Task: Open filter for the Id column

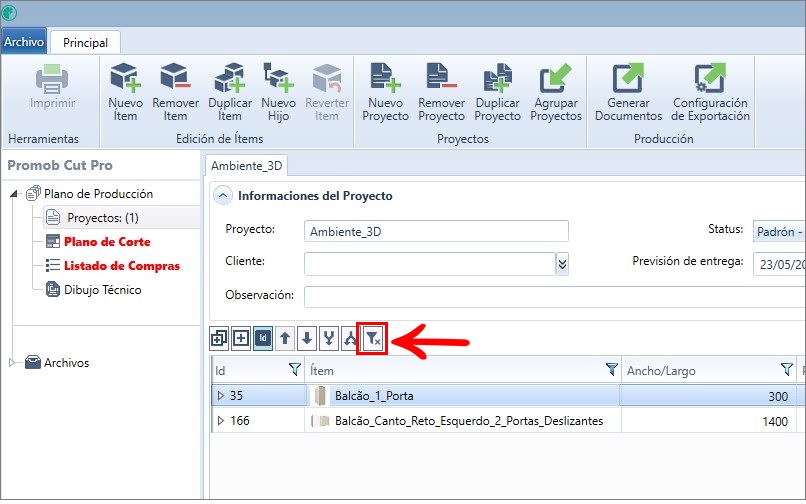Action: pyautogui.click(x=295, y=369)
